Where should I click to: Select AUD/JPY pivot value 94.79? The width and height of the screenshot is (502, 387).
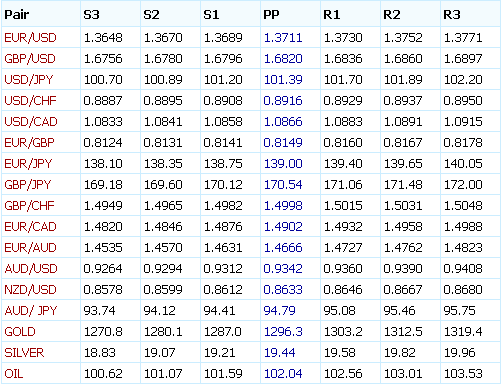[x=279, y=311]
